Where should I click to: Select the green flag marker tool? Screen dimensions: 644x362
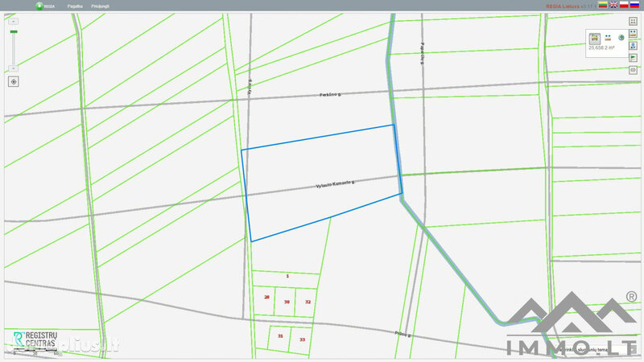point(633,58)
